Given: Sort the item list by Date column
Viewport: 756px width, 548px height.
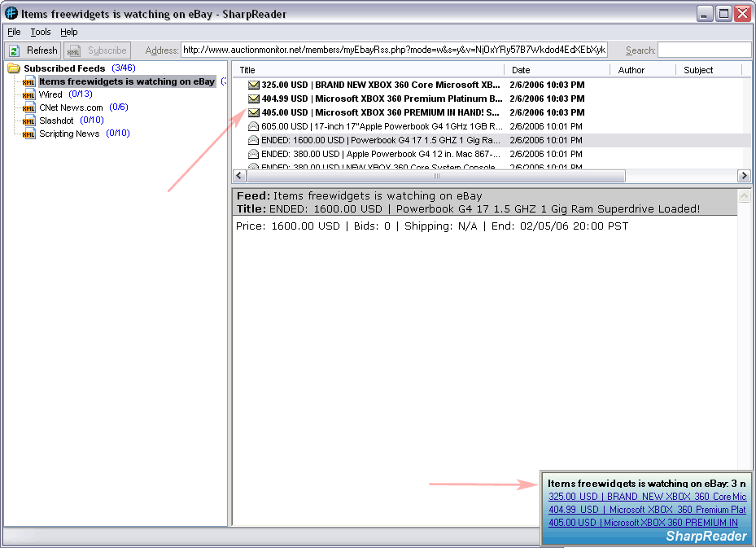Looking at the screenshot, I should [521, 70].
